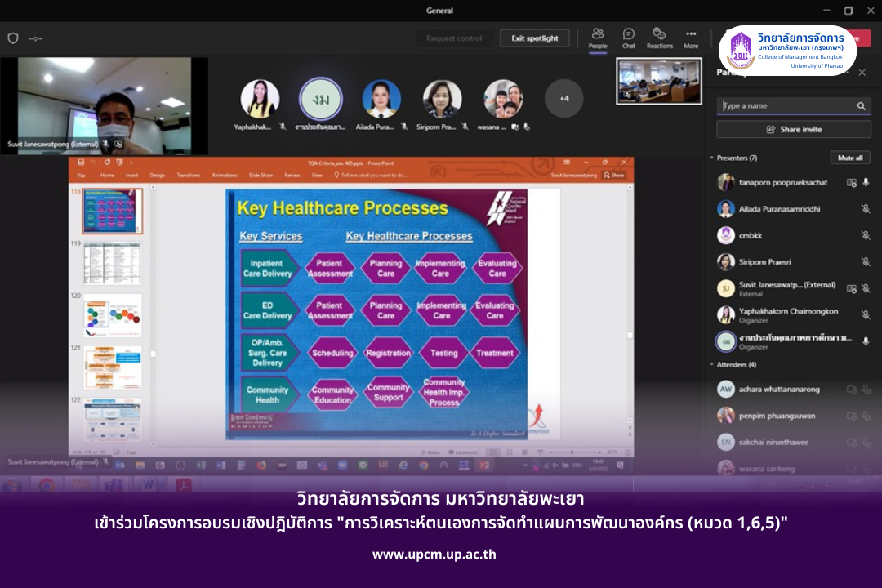Image resolution: width=882 pixels, height=588 pixels.
Task: Open File tab in PowerPoint
Action: (81, 175)
